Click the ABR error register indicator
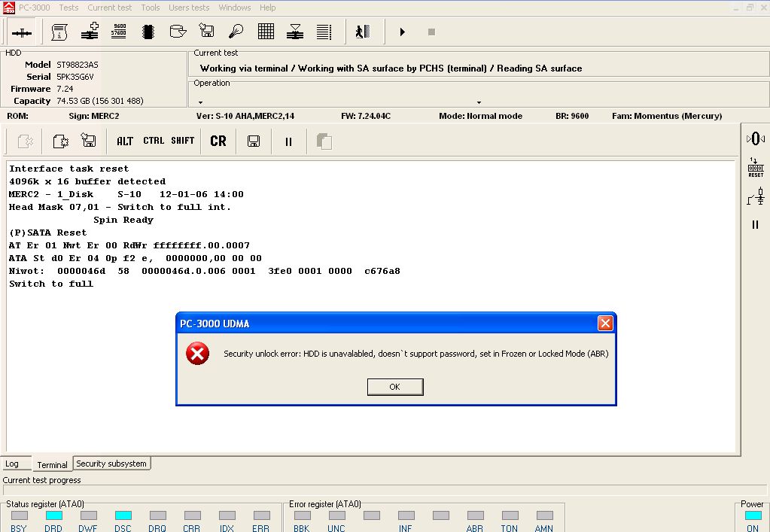 (x=476, y=515)
